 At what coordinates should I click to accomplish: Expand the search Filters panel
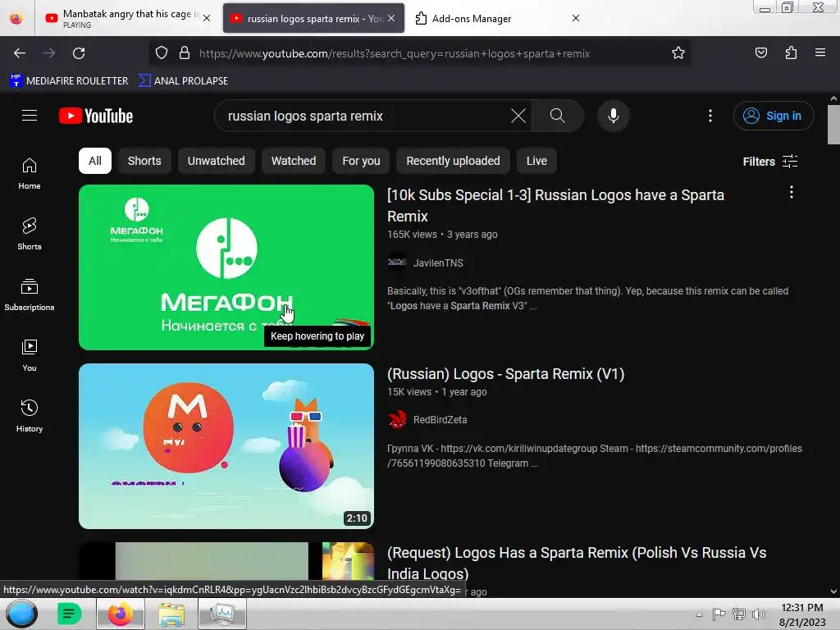(x=770, y=162)
